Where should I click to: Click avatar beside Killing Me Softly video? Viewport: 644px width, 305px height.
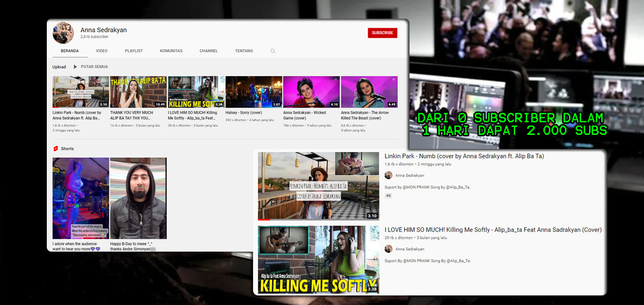pos(388,249)
